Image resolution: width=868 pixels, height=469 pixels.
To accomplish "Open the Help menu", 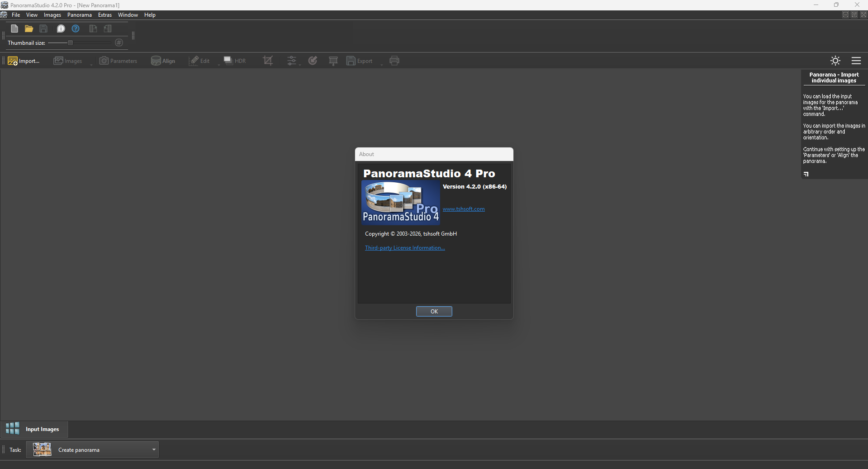I will click(150, 15).
